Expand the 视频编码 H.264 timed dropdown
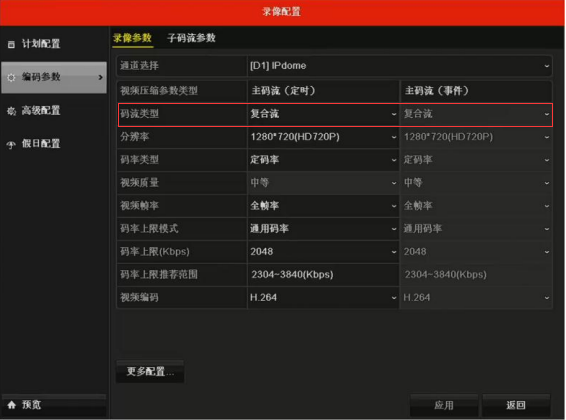The height and width of the screenshot is (420, 566). [x=323, y=298]
